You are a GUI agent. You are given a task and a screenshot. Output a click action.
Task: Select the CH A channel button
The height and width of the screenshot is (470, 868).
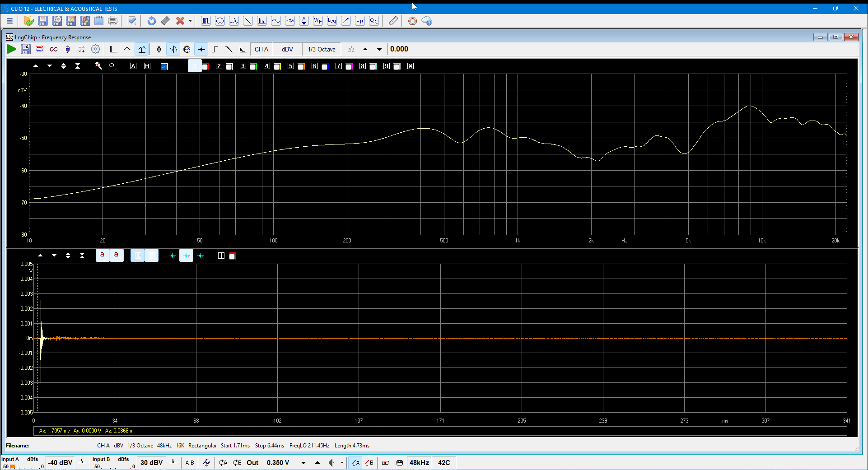point(261,49)
